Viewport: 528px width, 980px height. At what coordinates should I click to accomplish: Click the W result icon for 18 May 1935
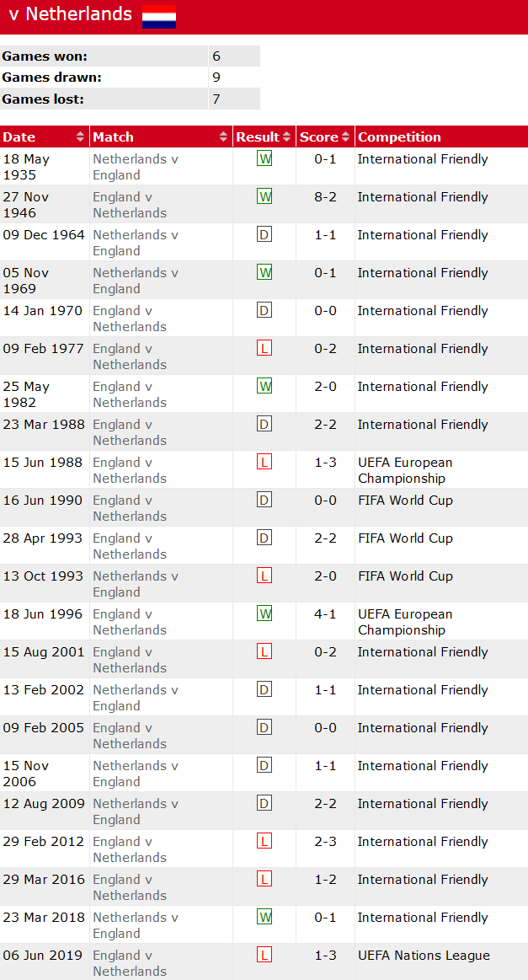click(264, 159)
